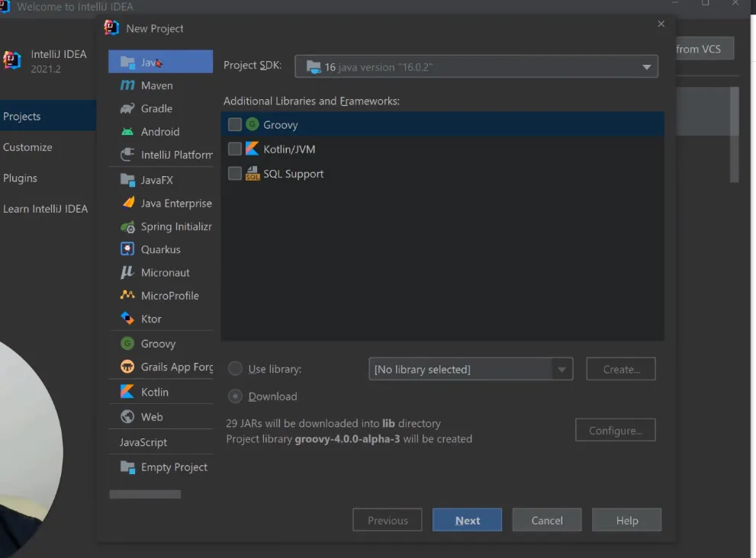Click the Kotlin/JVM framework icon
Screen dimensions: 756x558
[x=253, y=149]
